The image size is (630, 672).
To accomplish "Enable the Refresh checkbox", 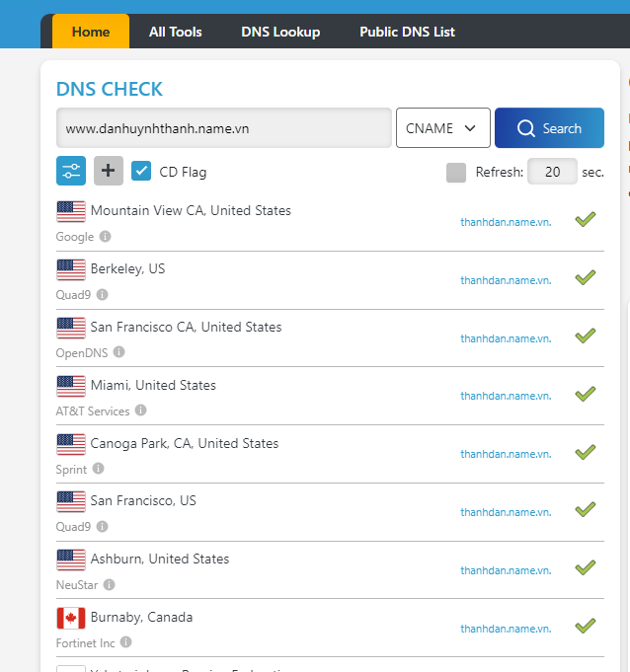I will (456, 173).
